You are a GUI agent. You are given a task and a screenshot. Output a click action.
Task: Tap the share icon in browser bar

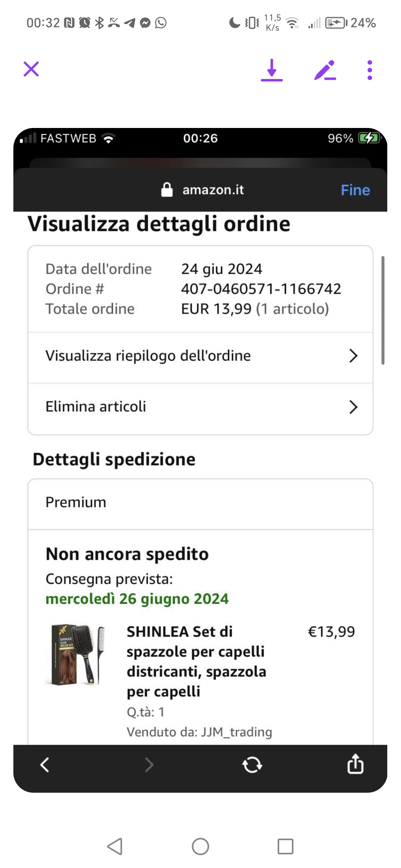(355, 764)
